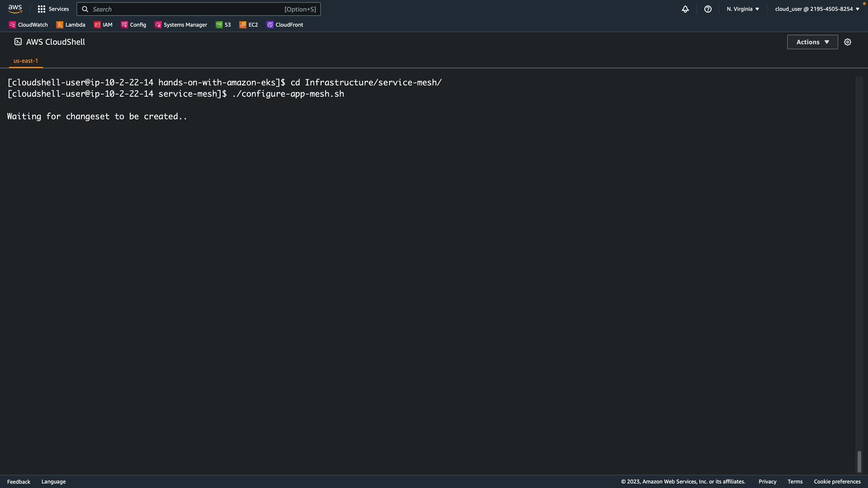
Task: Open CloudShell settings gear icon
Action: tap(847, 42)
